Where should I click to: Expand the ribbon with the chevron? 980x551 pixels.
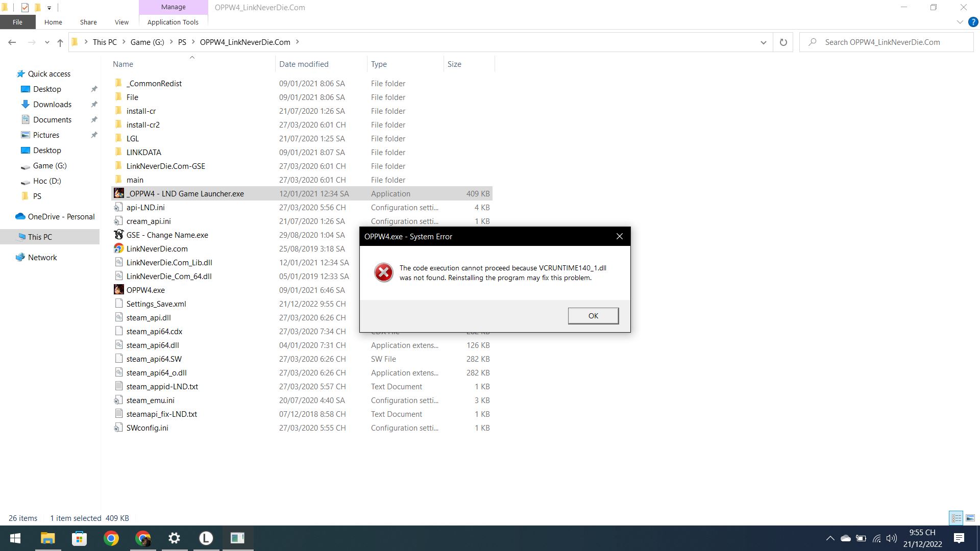coord(960,22)
